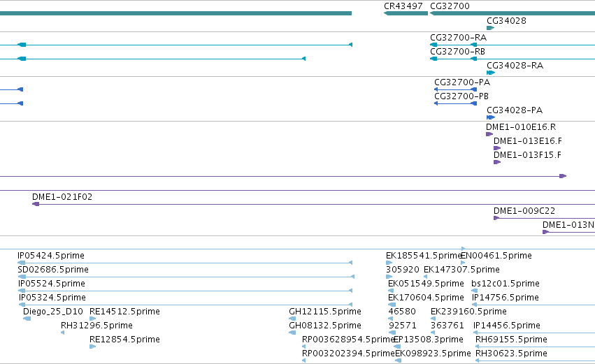Click the bs12c01.5prime EST label
595x364 pixels.
pyautogui.click(x=506, y=284)
